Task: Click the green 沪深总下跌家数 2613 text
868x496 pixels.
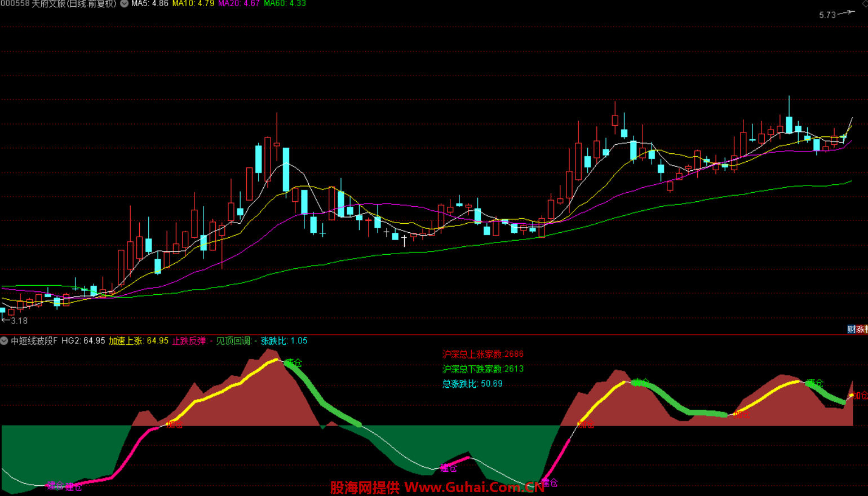Action: 482,369
